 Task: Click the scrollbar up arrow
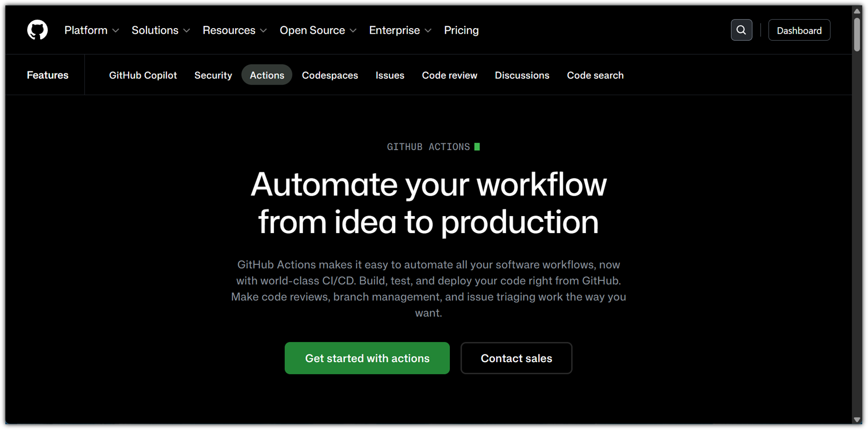click(x=857, y=11)
